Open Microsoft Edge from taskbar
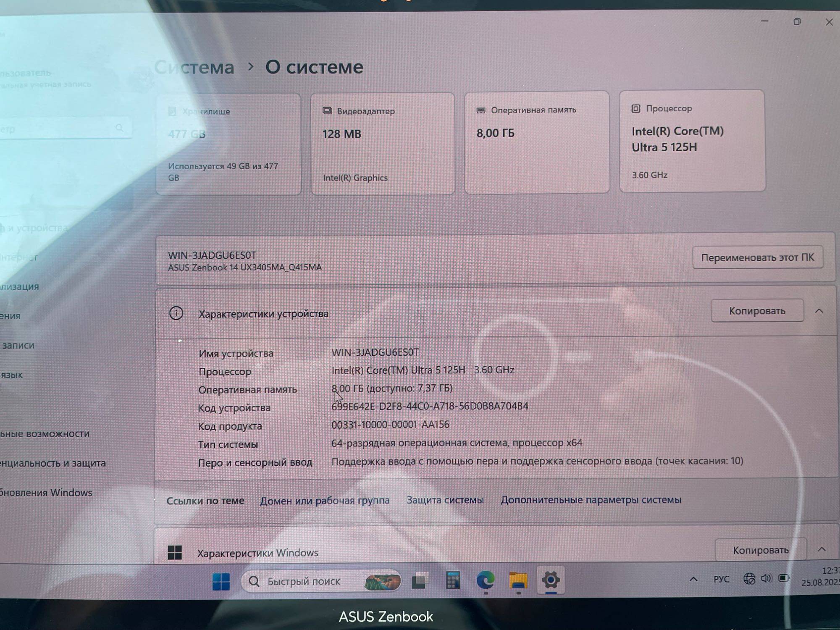The height and width of the screenshot is (630, 840). coord(486,580)
